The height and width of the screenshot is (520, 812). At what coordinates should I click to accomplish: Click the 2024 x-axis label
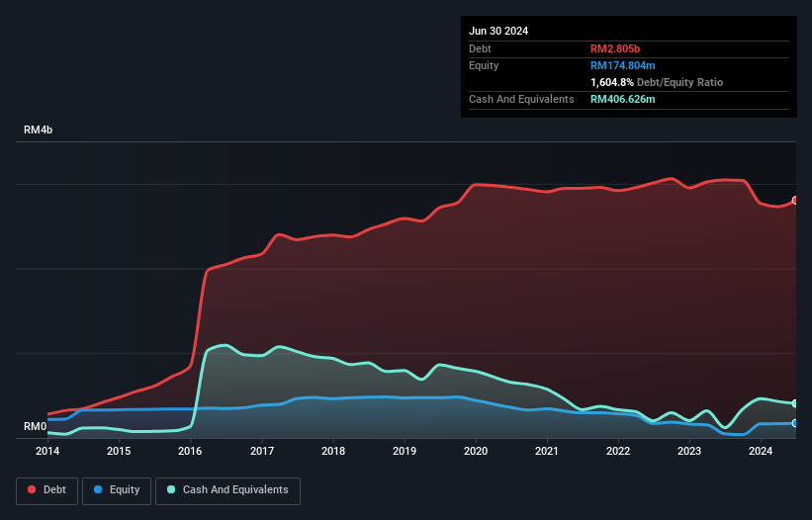(x=761, y=451)
